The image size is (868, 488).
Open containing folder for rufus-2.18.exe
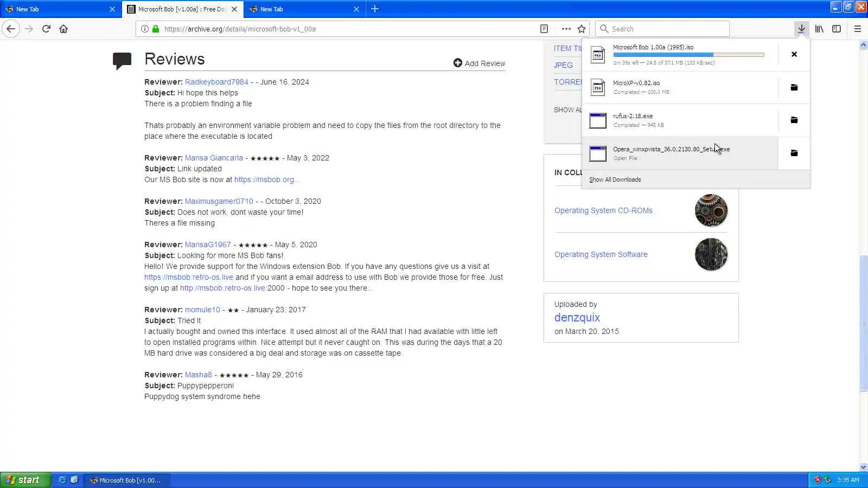tap(794, 120)
